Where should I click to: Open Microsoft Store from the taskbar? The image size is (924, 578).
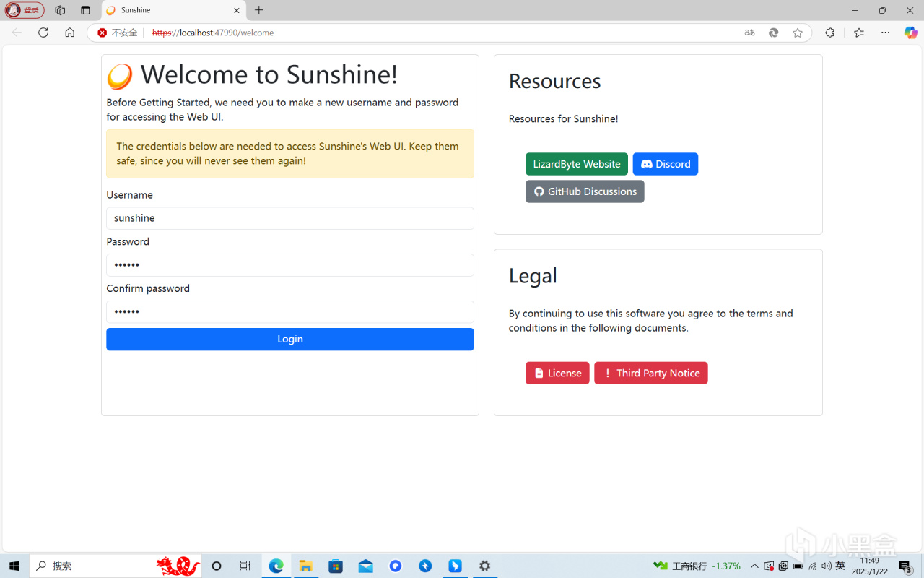pyautogui.click(x=336, y=566)
